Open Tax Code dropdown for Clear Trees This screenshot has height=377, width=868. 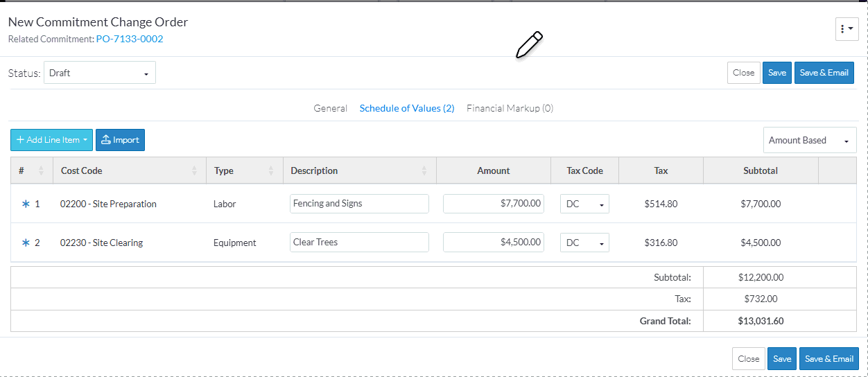[x=584, y=243]
